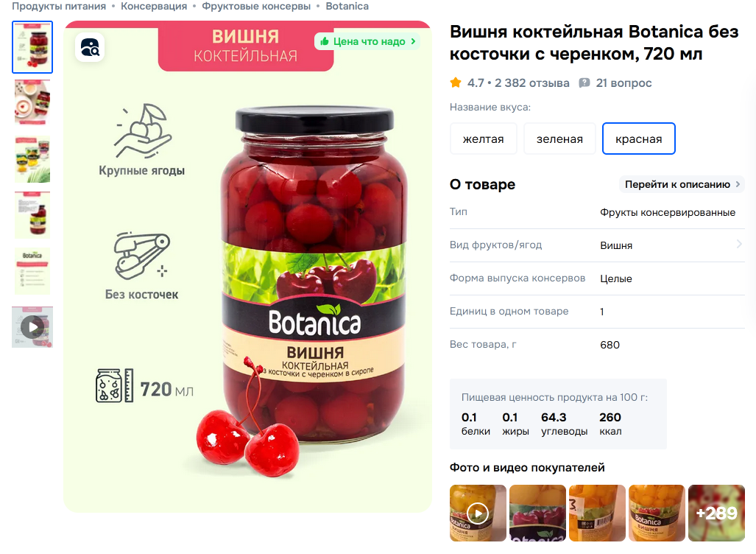Open the "Цена что надо" badge
Viewport: 756px width, 554px height.
tap(367, 41)
